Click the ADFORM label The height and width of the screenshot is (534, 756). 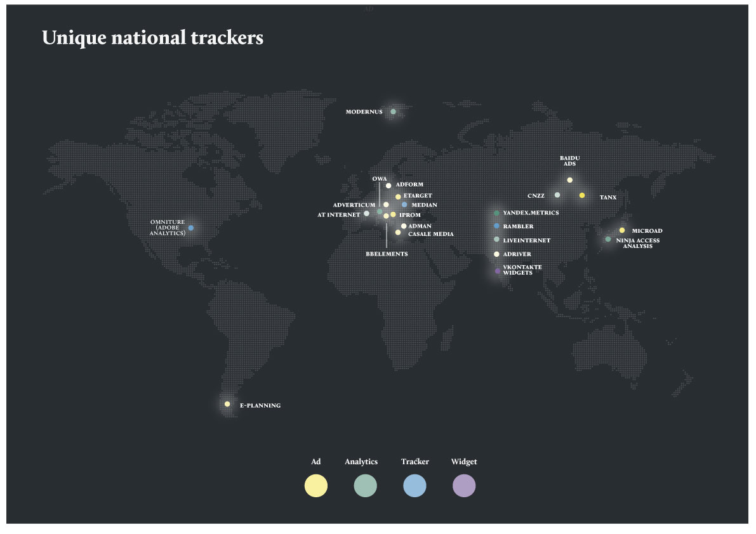pyautogui.click(x=410, y=185)
